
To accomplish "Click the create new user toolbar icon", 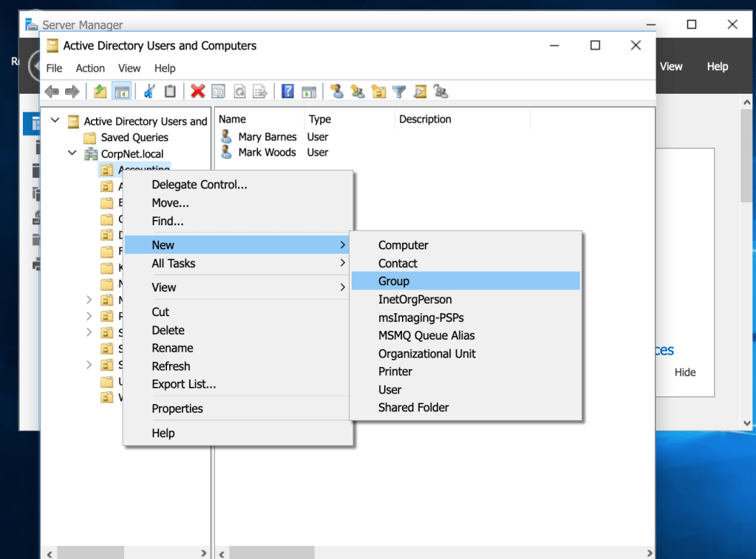I will 337,92.
